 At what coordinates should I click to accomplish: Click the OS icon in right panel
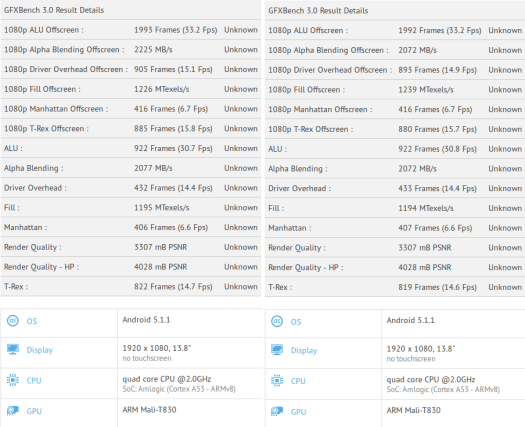pos(277,322)
